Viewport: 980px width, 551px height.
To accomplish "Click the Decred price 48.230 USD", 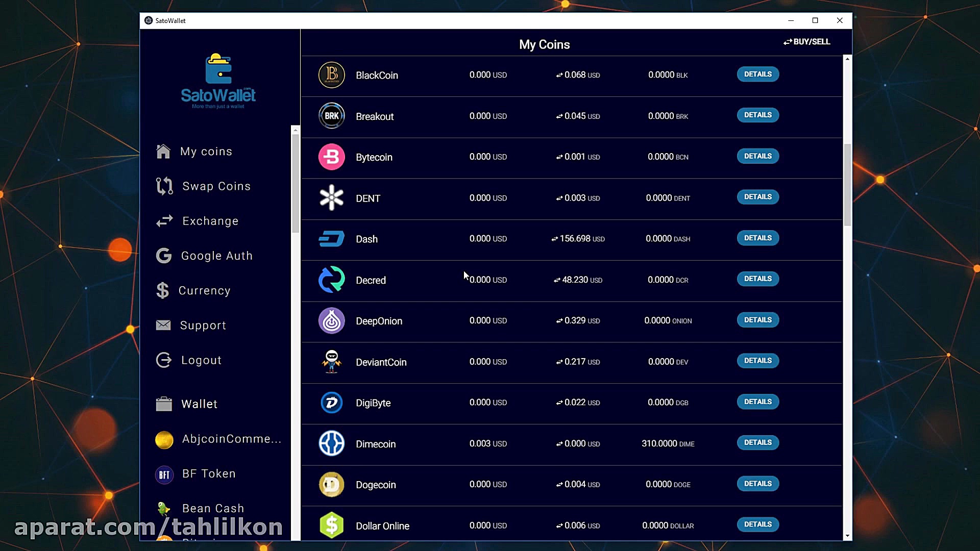I will (578, 280).
